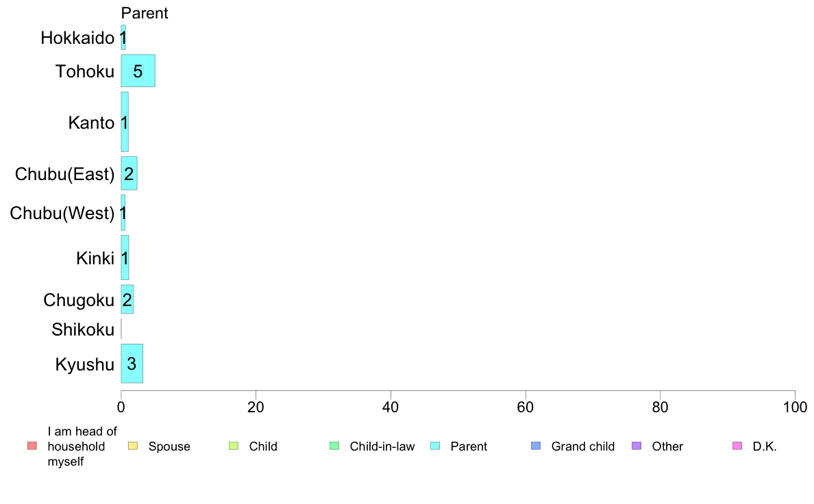Click the Shikoku axis label
814x504 pixels.
pos(83,329)
